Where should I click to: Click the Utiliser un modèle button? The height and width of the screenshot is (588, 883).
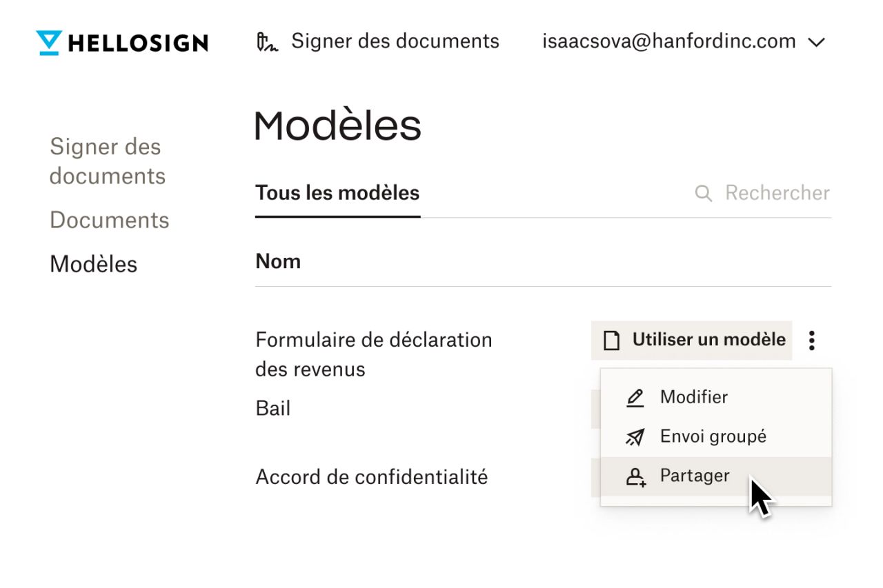pyautogui.click(x=691, y=339)
